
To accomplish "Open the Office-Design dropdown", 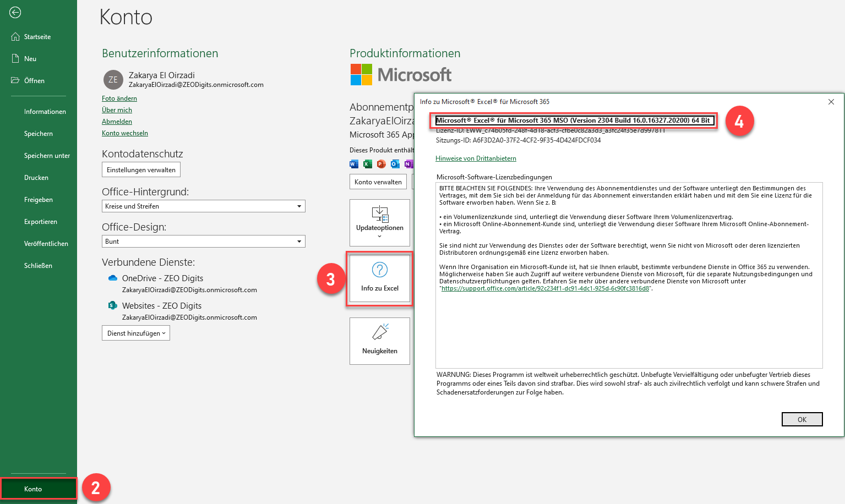I will (x=204, y=241).
